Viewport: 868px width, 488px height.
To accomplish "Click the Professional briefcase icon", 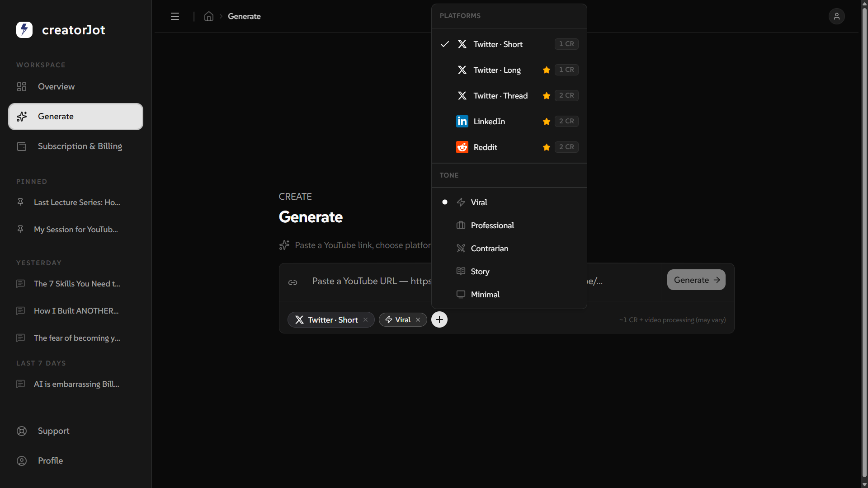I will [460, 225].
